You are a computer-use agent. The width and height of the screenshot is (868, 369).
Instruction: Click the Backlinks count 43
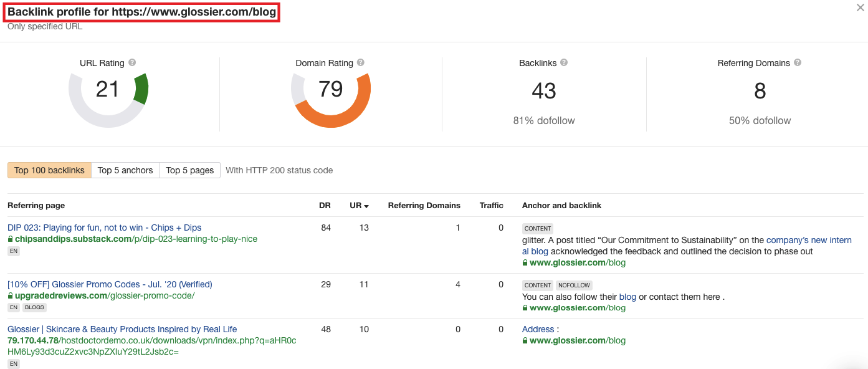tap(544, 91)
